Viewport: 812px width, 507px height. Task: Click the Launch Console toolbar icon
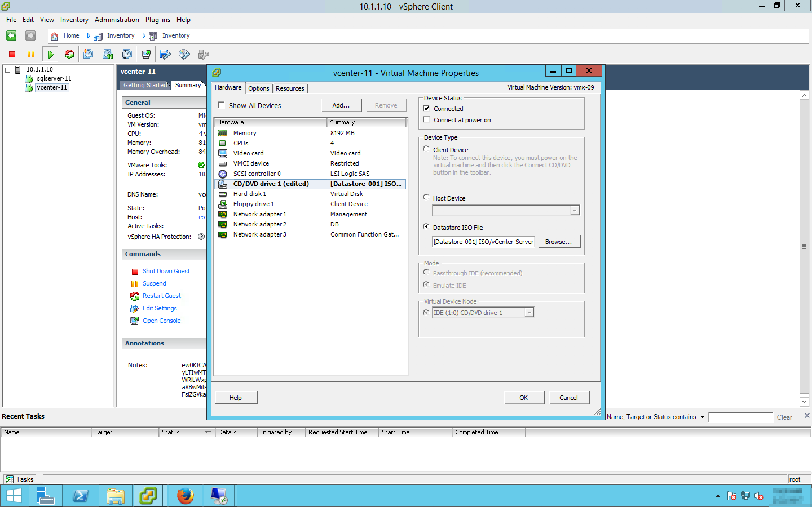[x=146, y=54]
